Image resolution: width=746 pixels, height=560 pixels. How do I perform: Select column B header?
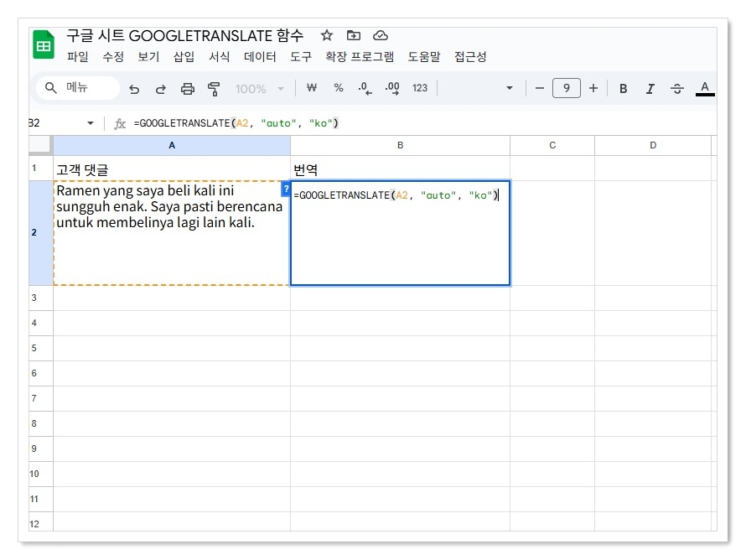(x=400, y=145)
